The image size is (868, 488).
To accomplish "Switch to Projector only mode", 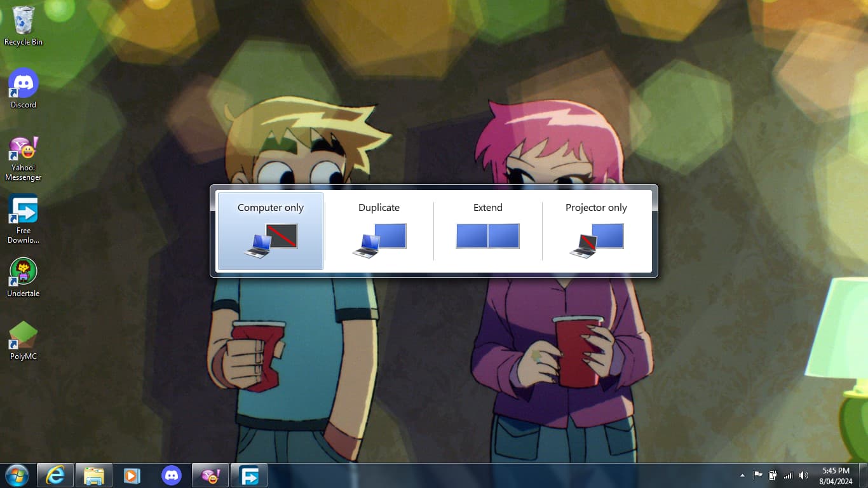I will (596, 231).
